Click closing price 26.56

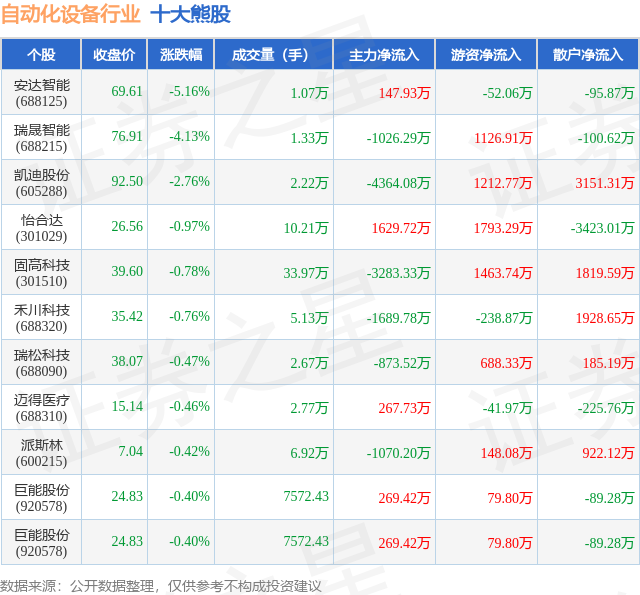coord(127,226)
